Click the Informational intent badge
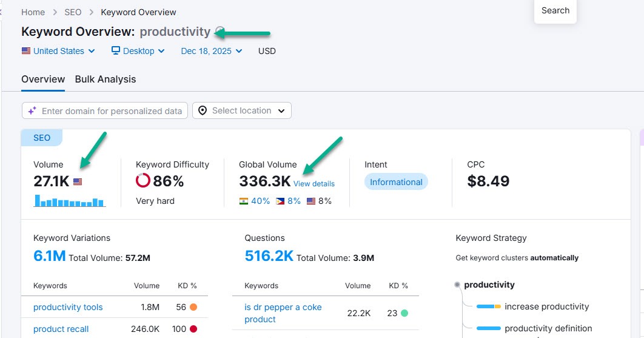 pyautogui.click(x=396, y=182)
